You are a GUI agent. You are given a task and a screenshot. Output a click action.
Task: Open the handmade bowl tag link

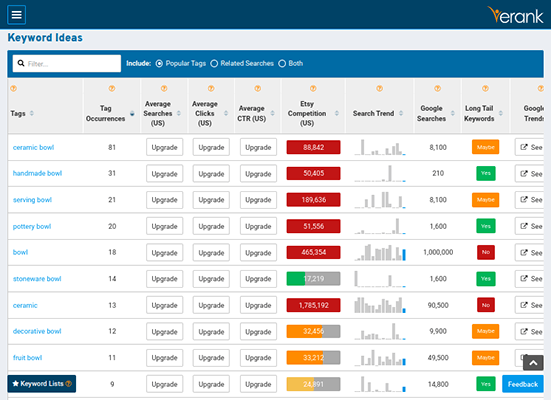37,173
